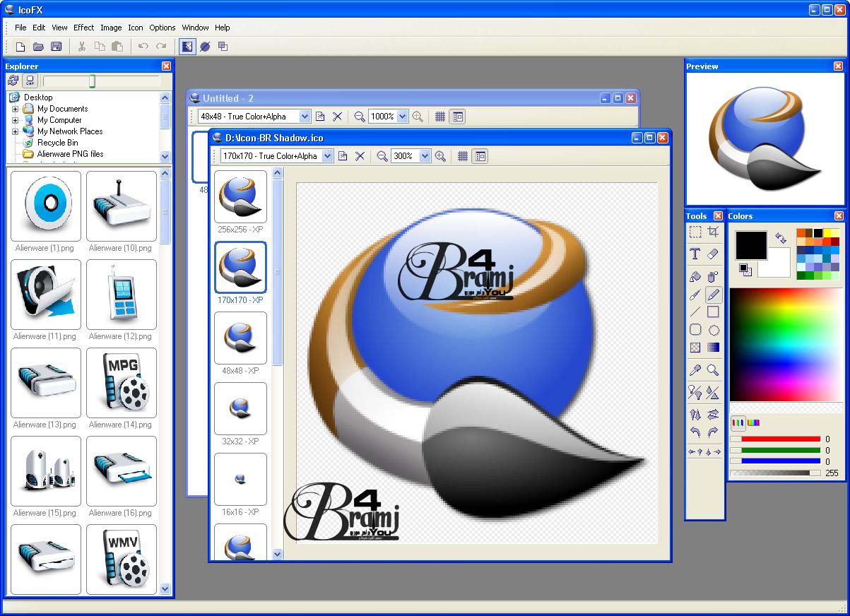Select Alienware PNG files folder
The width and height of the screenshot is (850, 616).
pyautogui.click(x=70, y=154)
